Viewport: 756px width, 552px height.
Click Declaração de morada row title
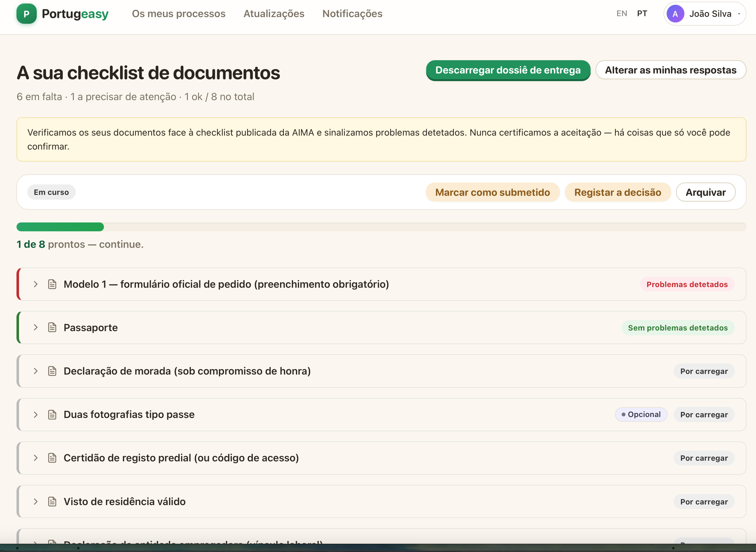(187, 371)
